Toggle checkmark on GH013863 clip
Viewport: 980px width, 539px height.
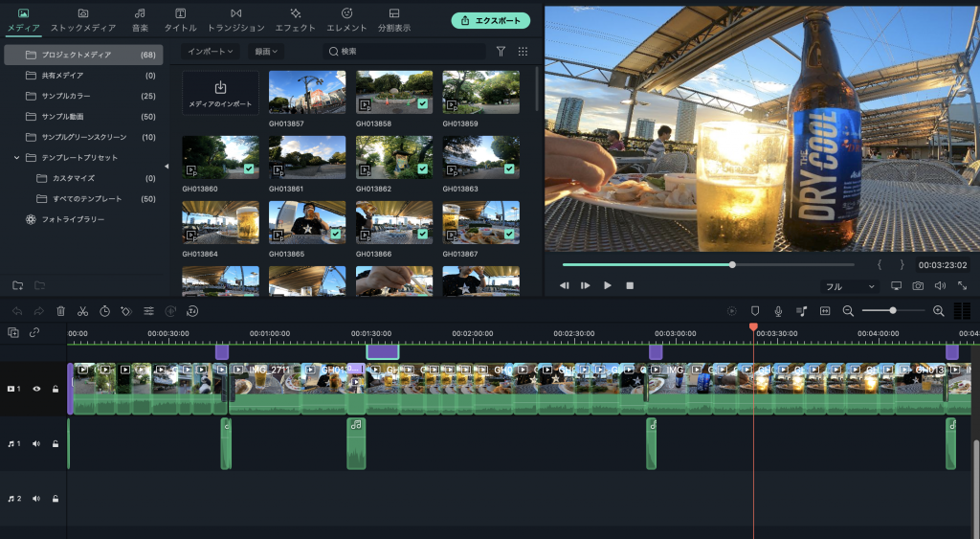(509, 168)
